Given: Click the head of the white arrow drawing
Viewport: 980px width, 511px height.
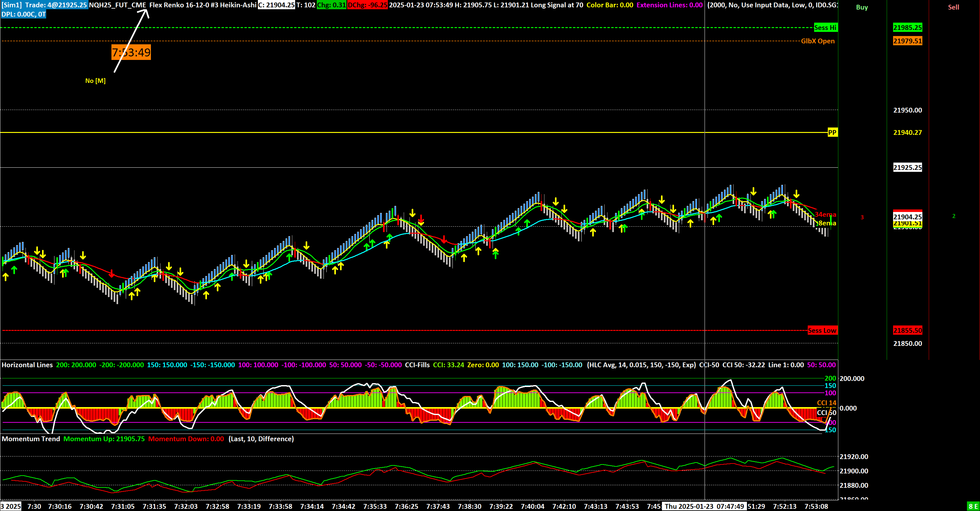Looking at the screenshot, I should (146, 11).
